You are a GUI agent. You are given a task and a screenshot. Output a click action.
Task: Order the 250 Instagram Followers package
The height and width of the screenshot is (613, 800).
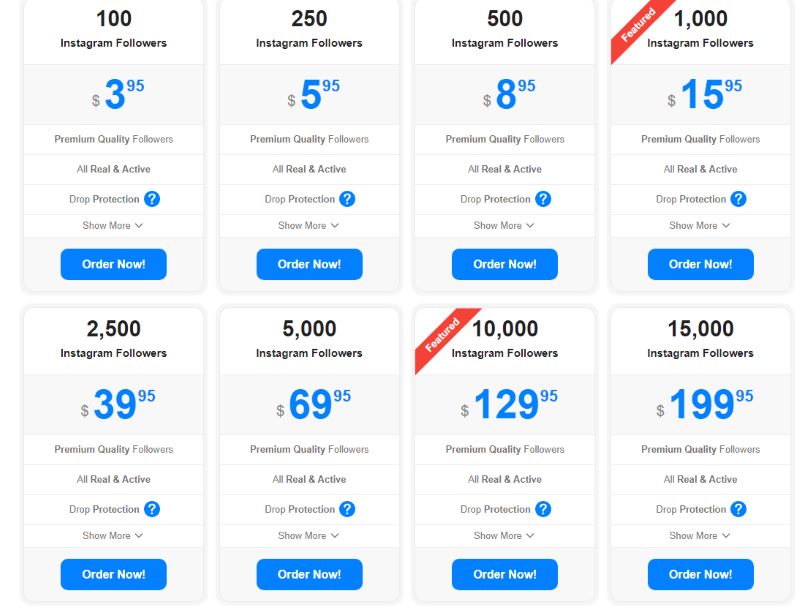(x=309, y=264)
